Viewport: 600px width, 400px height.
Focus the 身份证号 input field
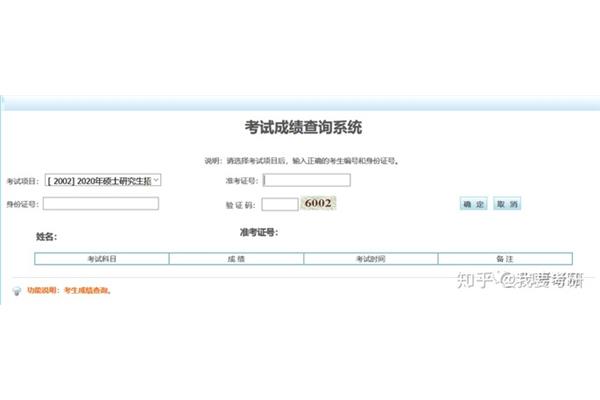[x=101, y=204]
